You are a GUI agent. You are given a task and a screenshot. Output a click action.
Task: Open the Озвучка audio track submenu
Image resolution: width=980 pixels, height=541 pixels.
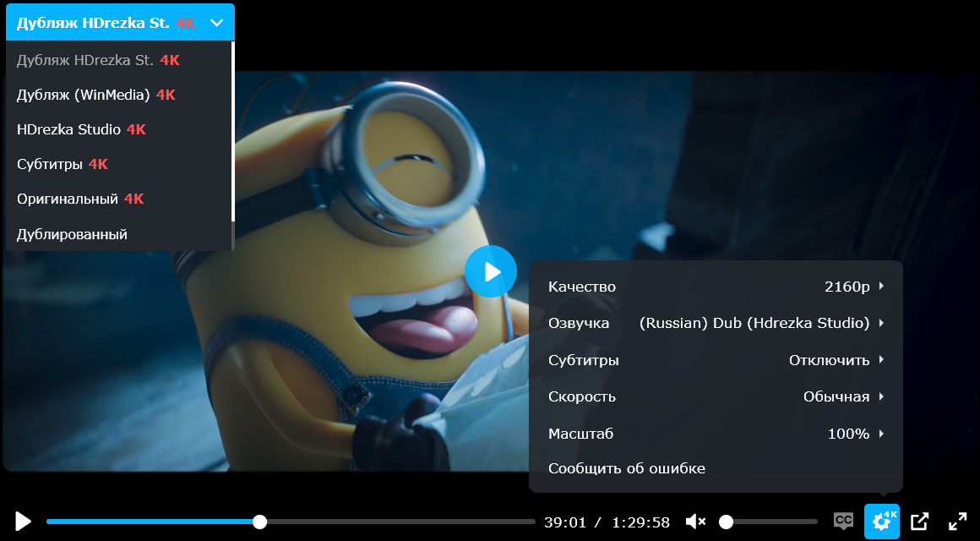(x=716, y=324)
